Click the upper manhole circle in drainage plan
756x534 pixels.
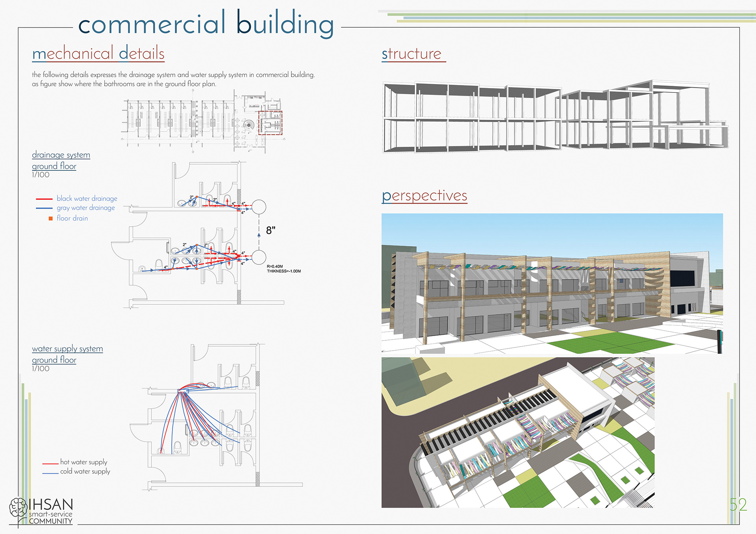pyautogui.click(x=259, y=207)
